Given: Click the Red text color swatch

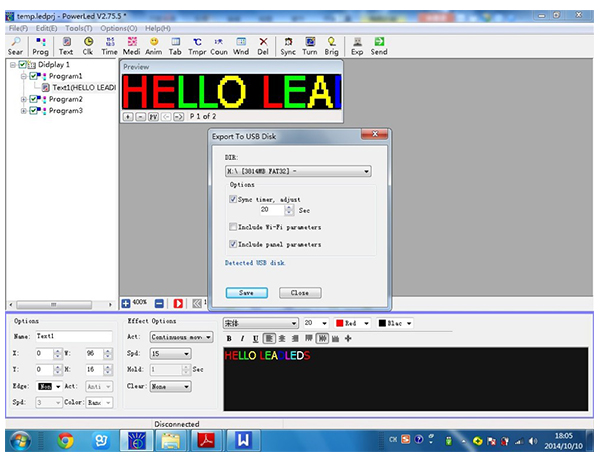Looking at the screenshot, I should [340, 324].
